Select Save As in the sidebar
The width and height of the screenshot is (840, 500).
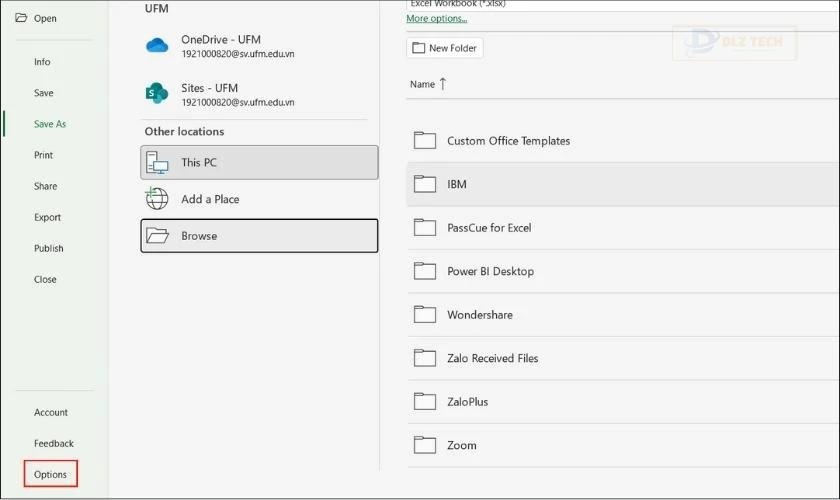click(50, 124)
